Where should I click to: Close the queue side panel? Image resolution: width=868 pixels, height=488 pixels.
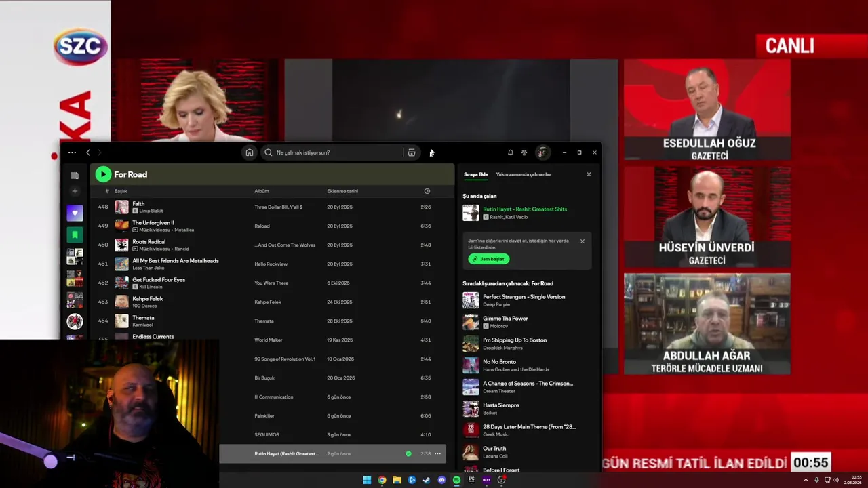coord(589,174)
